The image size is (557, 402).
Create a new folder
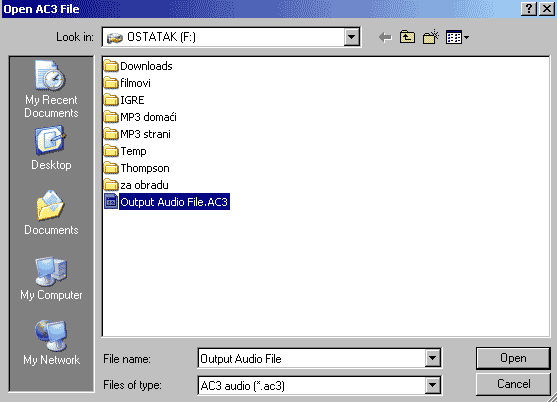pyautogui.click(x=431, y=37)
